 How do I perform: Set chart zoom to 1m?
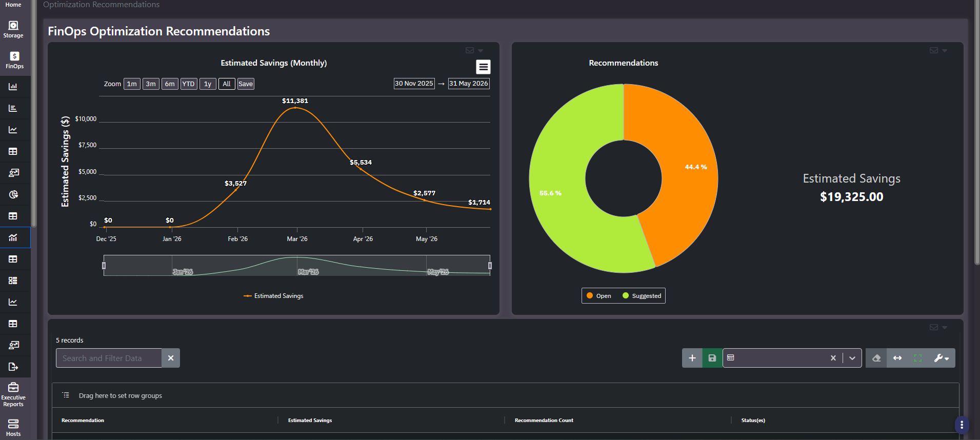click(x=132, y=84)
